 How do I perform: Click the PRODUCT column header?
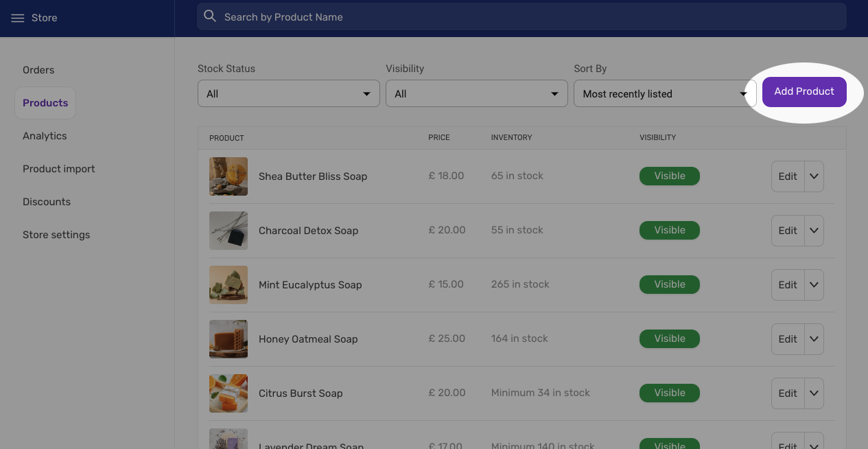(226, 138)
